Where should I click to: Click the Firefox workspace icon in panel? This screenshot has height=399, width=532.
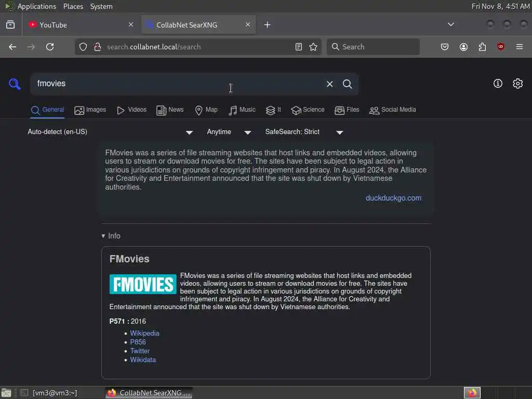[472, 393]
